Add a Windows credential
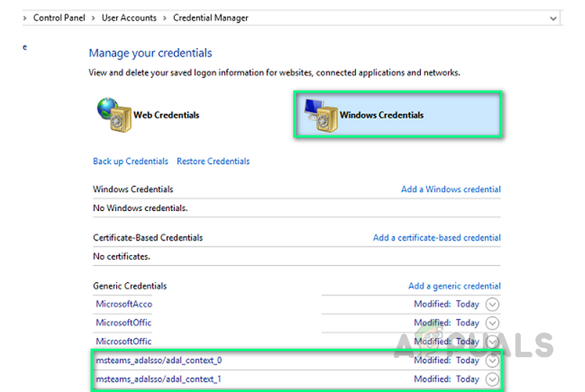The height and width of the screenshot is (392, 585). (450, 189)
